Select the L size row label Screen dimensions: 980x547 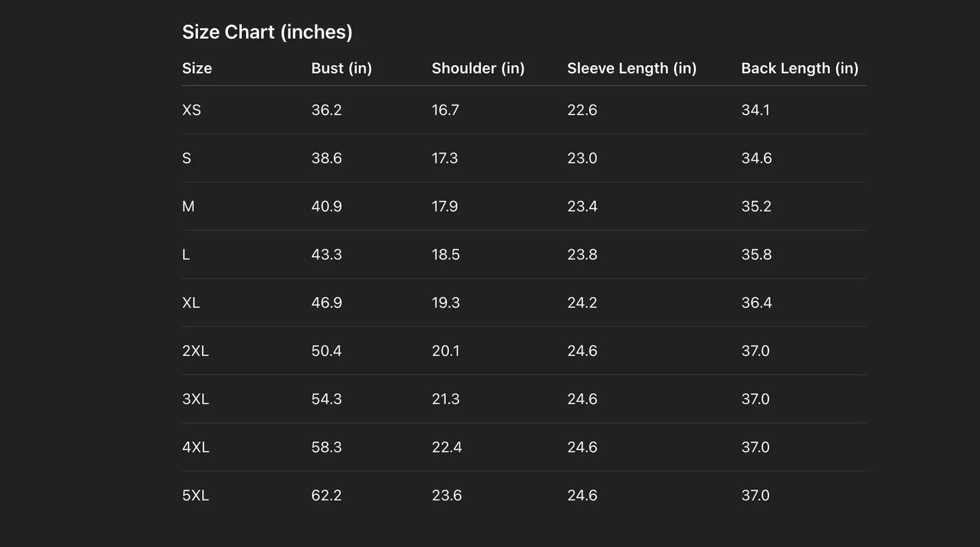186,254
